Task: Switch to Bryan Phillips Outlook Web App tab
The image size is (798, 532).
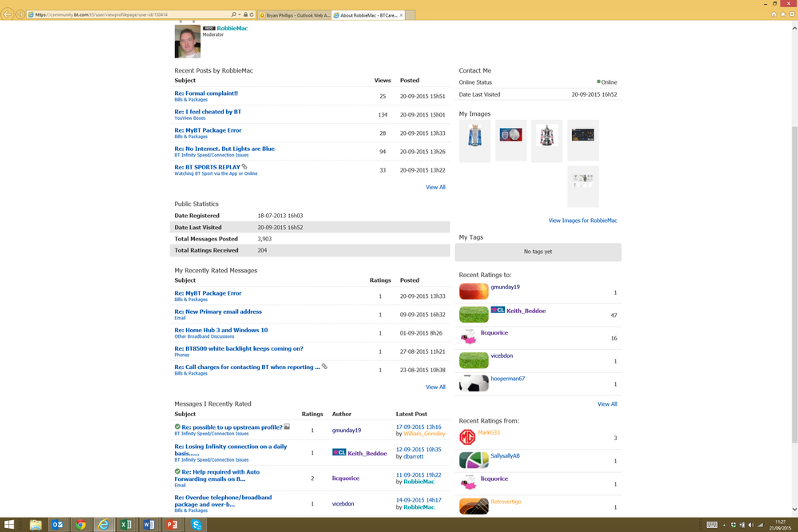Action: (x=294, y=15)
